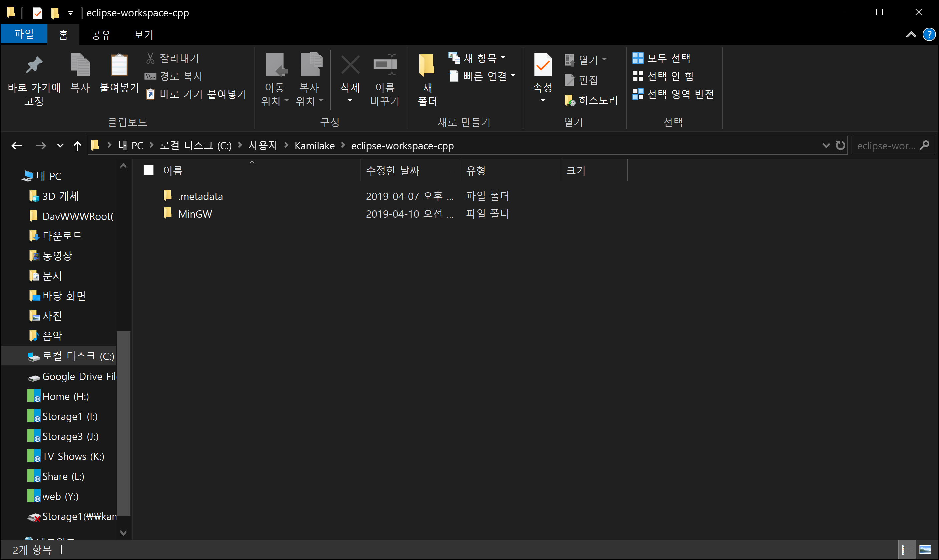Click the search box for eclipse-workspace-cpp

(885, 146)
